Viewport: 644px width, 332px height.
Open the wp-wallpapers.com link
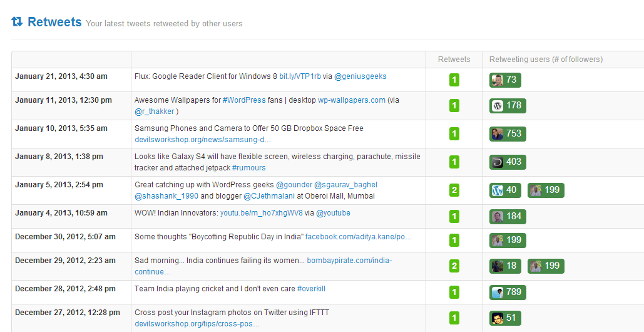(x=352, y=100)
